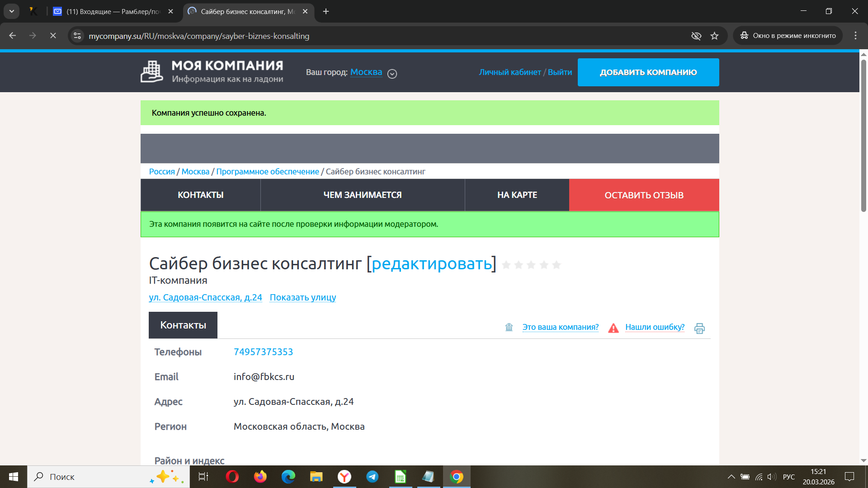
Task: Open Yandex Browser from the taskbar
Action: coord(344,477)
